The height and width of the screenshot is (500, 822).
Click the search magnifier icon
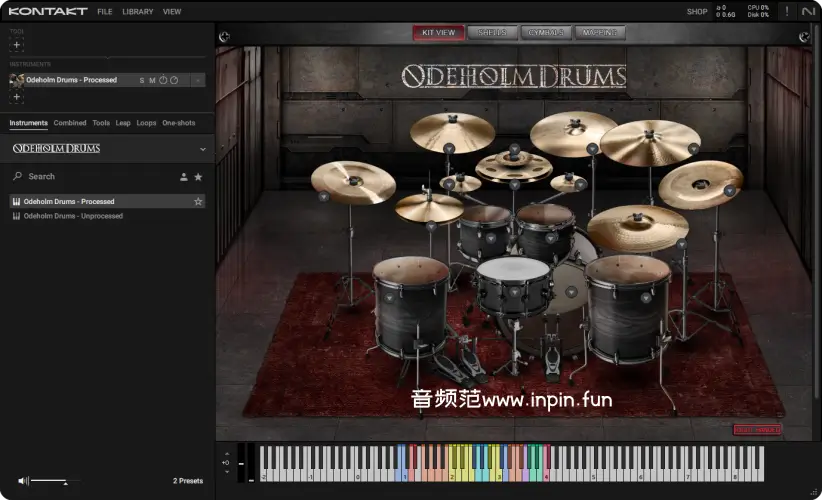tap(17, 176)
